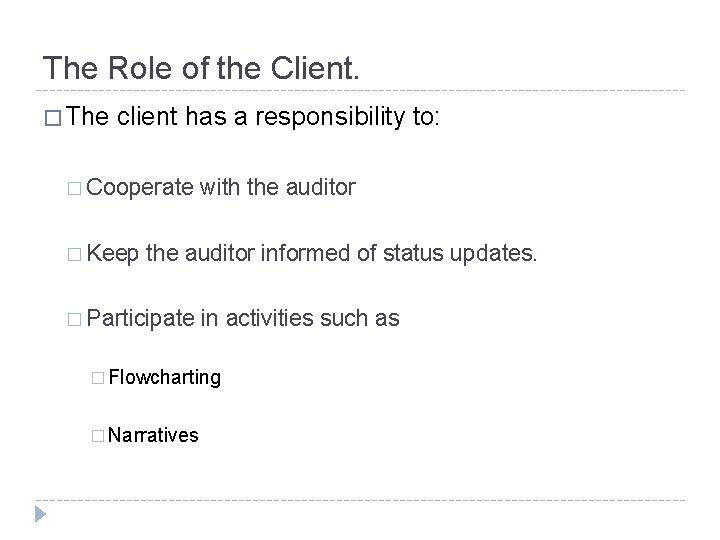
Task: Click 'activities such as' text
Action: click(313, 318)
